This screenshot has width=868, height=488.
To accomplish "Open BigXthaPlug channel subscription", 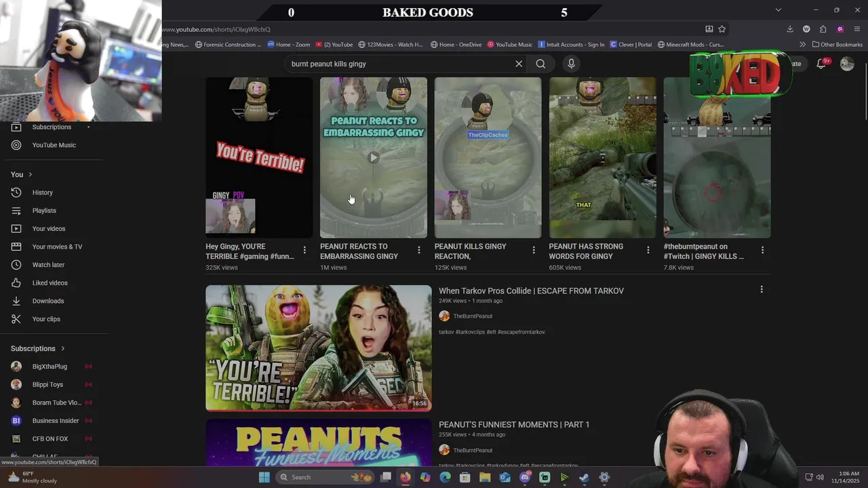I will pos(52,367).
